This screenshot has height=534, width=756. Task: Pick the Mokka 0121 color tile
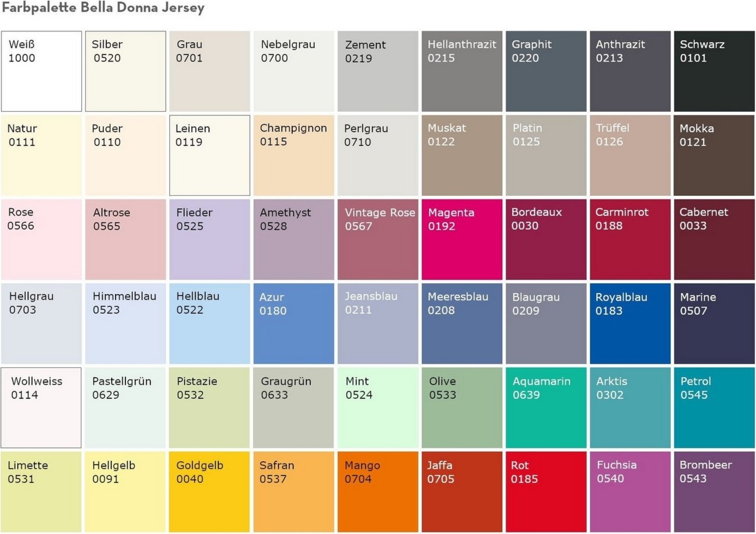tap(714, 155)
